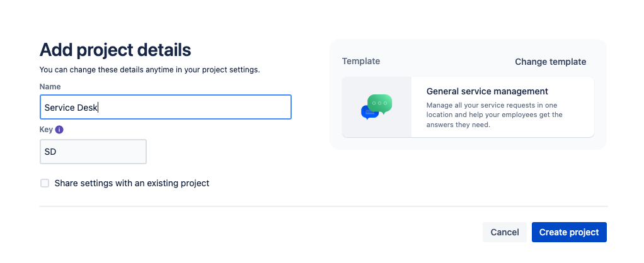Enable Share settings with an existing project checkbox
Screen dimensions: 644x263
[x=45, y=183]
